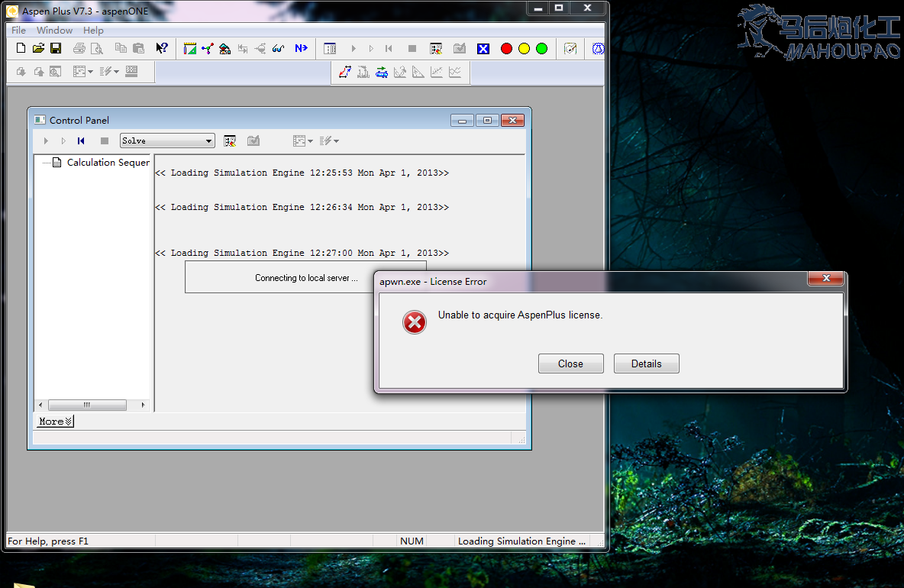Start the run from the main toolbar
Viewport: 904px width, 588px height.
[354, 48]
